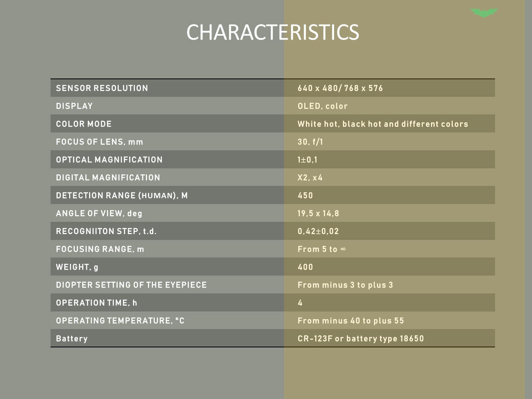532x399 pixels.
Task: Click the 19,5 x 14,8 angle value
Action: point(318,213)
